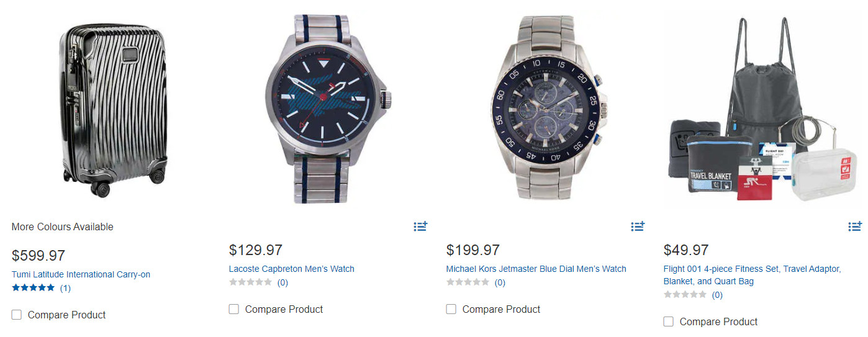Check Compare Product for Michael Kors watch
868x337 pixels.
451,309
